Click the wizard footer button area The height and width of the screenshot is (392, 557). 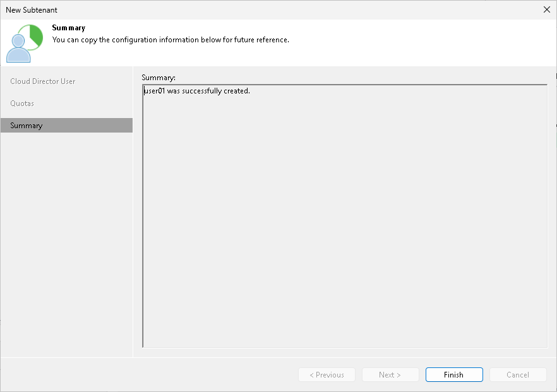417,374
